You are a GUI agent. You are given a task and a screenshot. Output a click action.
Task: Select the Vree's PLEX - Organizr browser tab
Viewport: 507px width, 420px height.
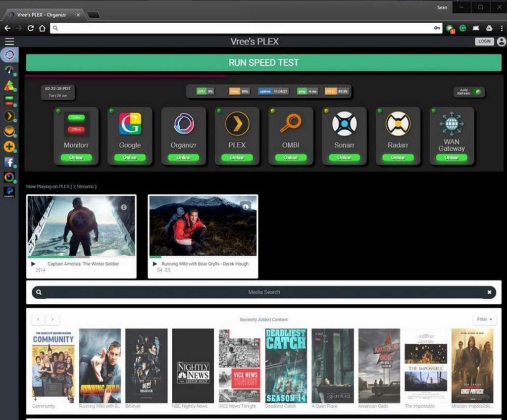44,15
